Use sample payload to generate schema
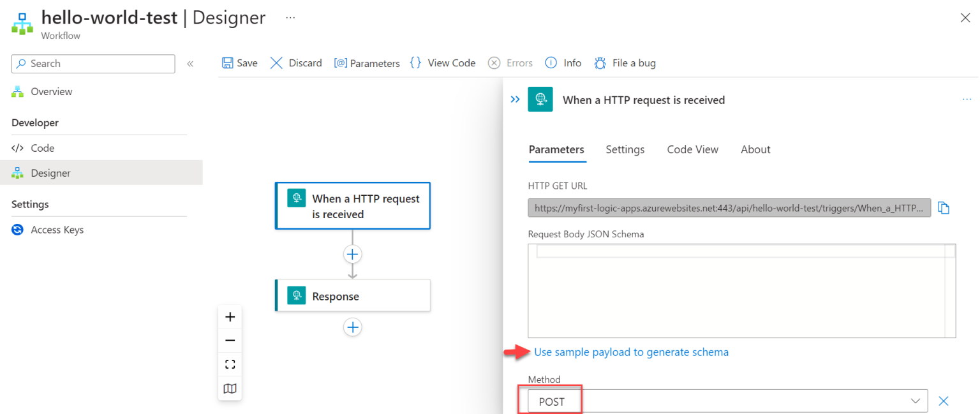 coord(631,352)
